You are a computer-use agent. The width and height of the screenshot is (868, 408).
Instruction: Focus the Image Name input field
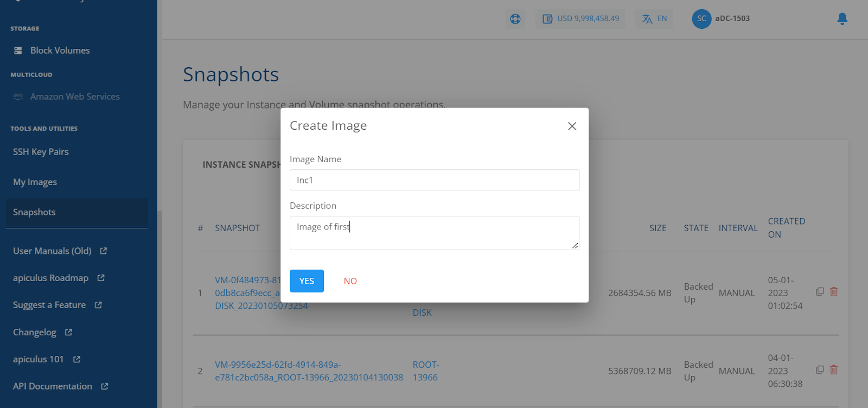tap(435, 180)
